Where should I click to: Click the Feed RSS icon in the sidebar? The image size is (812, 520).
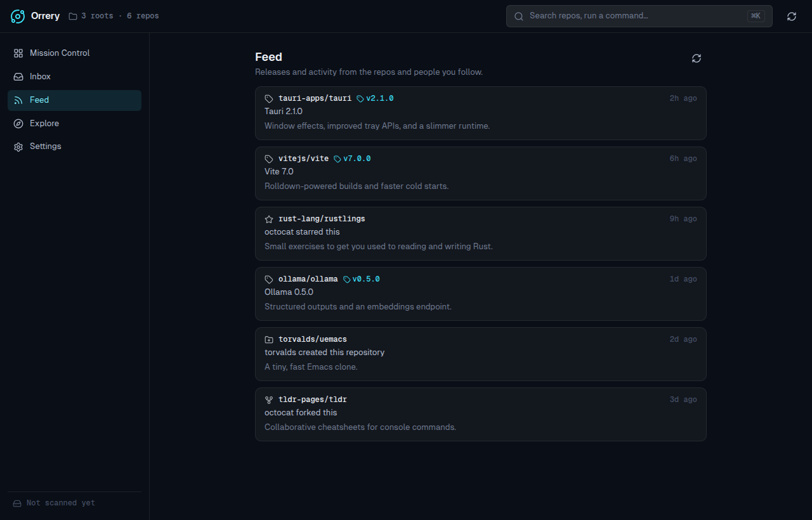(x=18, y=100)
